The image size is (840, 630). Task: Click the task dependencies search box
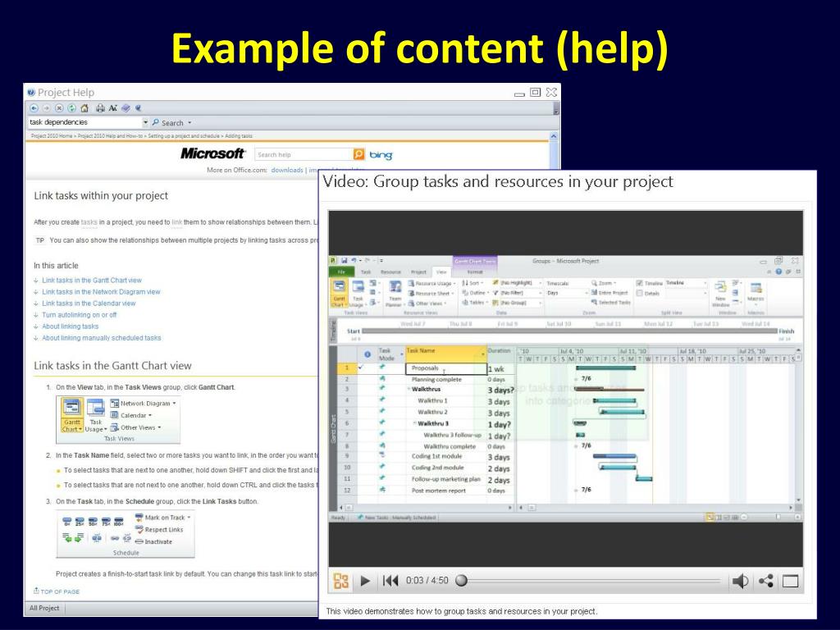tap(84, 122)
